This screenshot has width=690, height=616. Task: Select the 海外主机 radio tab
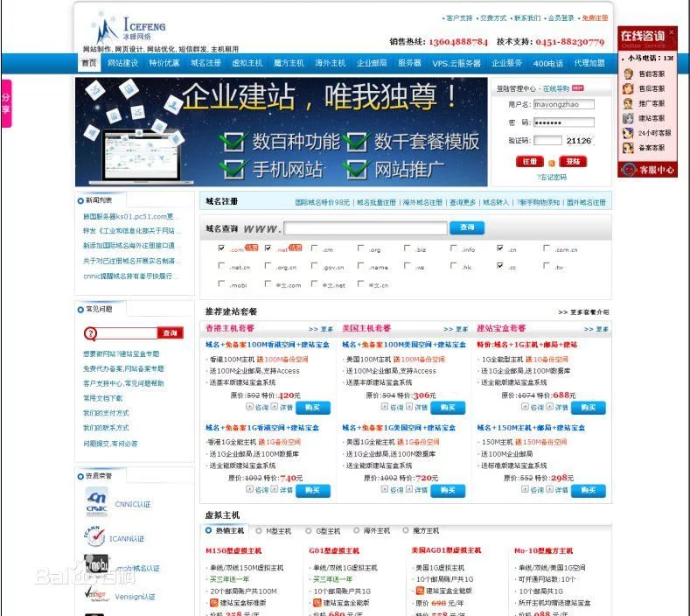[x=356, y=530]
